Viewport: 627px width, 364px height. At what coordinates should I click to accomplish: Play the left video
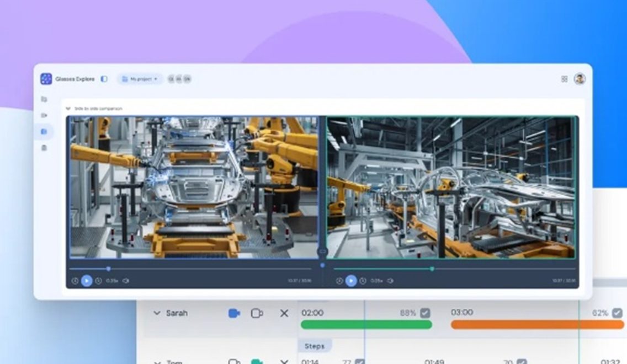click(87, 281)
